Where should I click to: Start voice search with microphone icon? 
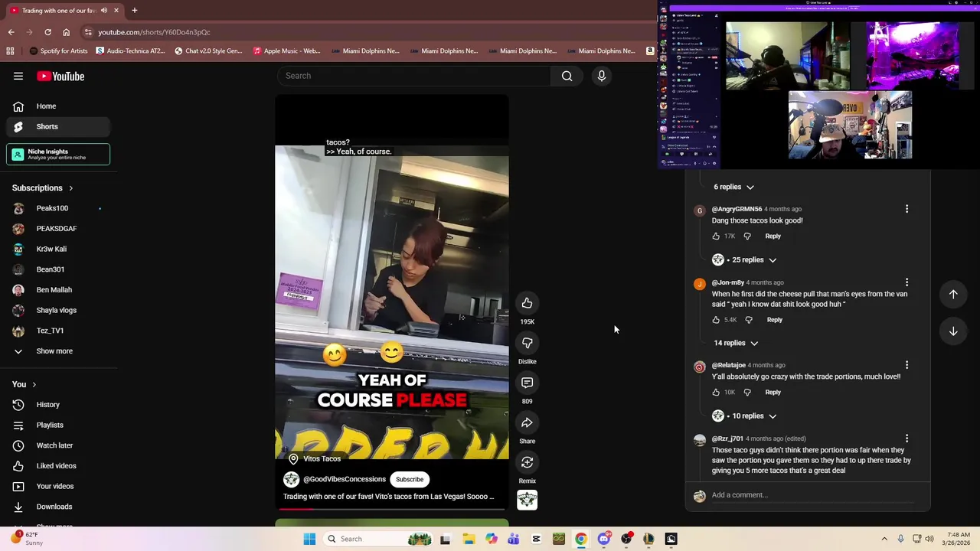pyautogui.click(x=602, y=76)
